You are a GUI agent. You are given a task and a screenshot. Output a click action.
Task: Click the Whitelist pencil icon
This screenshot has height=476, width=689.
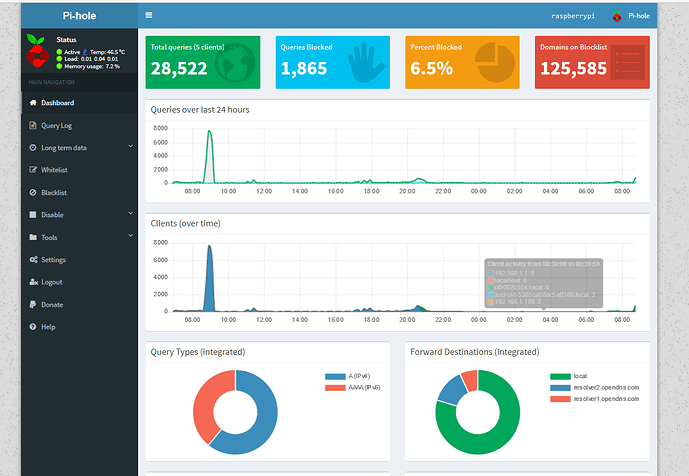(x=33, y=170)
